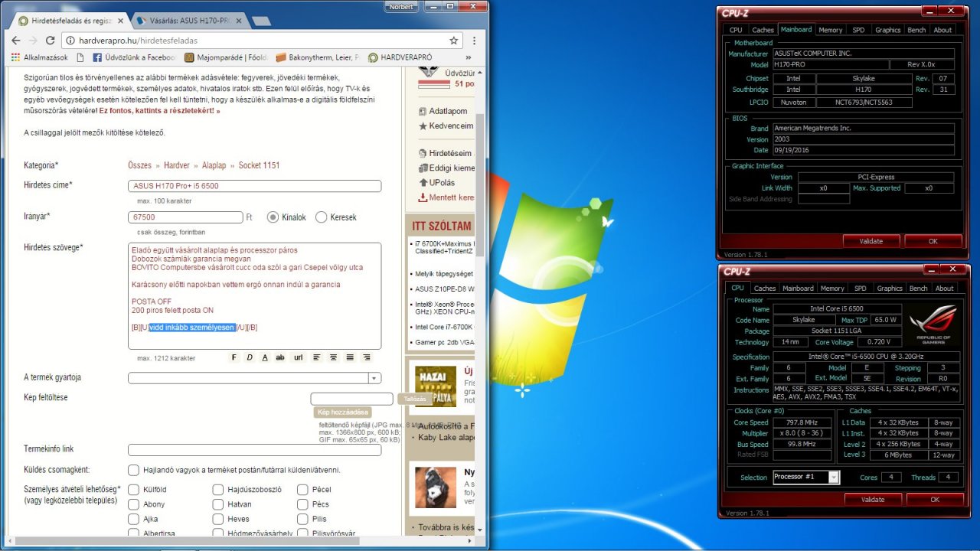This screenshot has width=980, height=551.
Task: Check the Abony location checkbox
Action: (134, 504)
